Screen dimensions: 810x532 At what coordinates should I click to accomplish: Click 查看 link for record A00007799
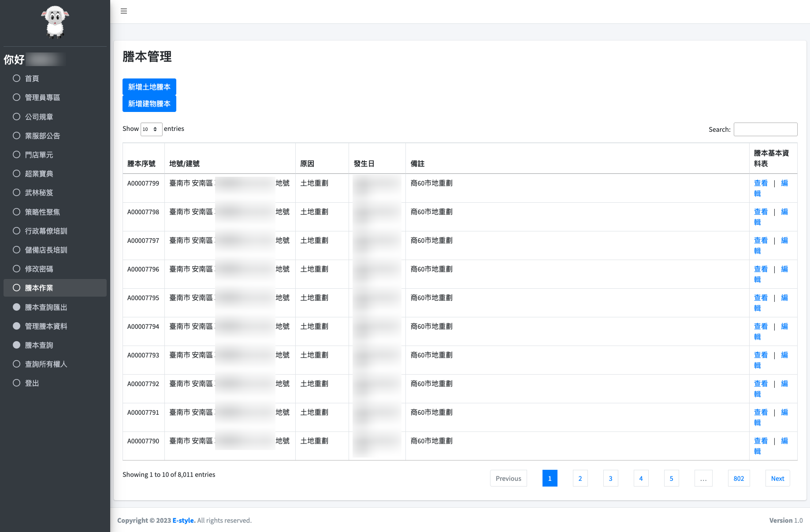point(761,183)
